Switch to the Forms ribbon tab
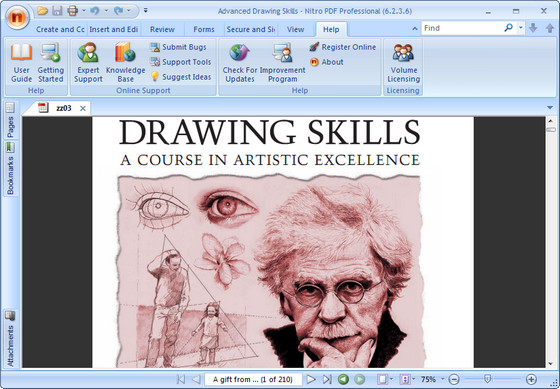 click(x=204, y=29)
